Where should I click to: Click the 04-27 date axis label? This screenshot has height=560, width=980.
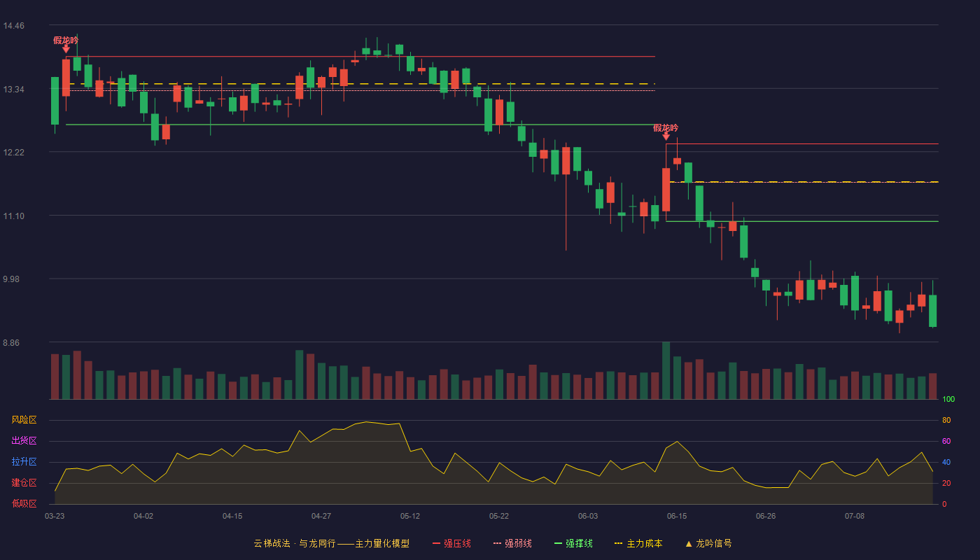pos(321,516)
